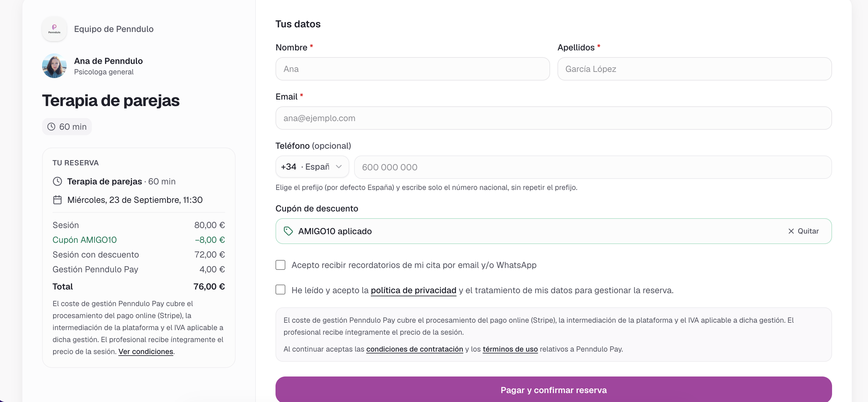Click the calendar icon next to Miércoles date

pyautogui.click(x=57, y=200)
